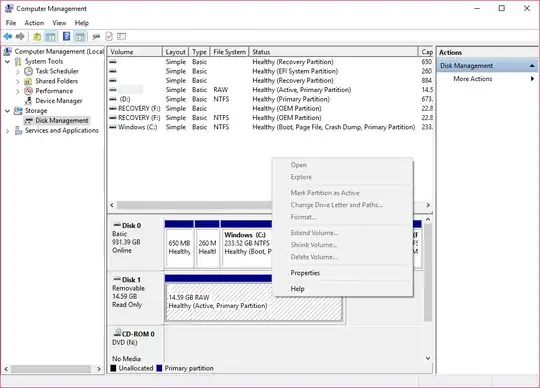Click the Disk Management drive icon in tree
This screenshot has width=540, height=388.
tap(28, 121)
